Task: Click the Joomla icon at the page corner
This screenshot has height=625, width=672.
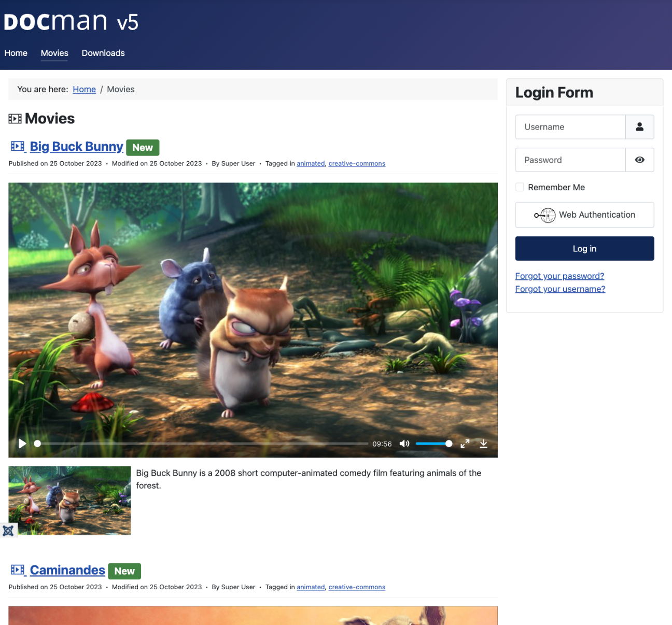Action: [x=8, y=531]
